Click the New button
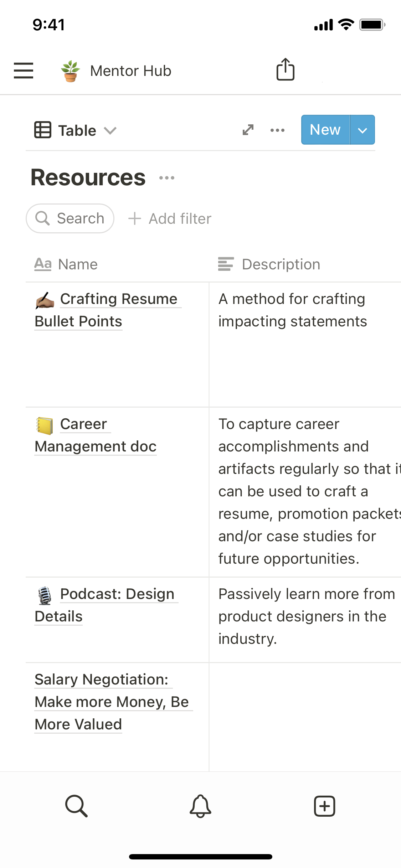The image size is (401, 868). (x=325, y=130)
